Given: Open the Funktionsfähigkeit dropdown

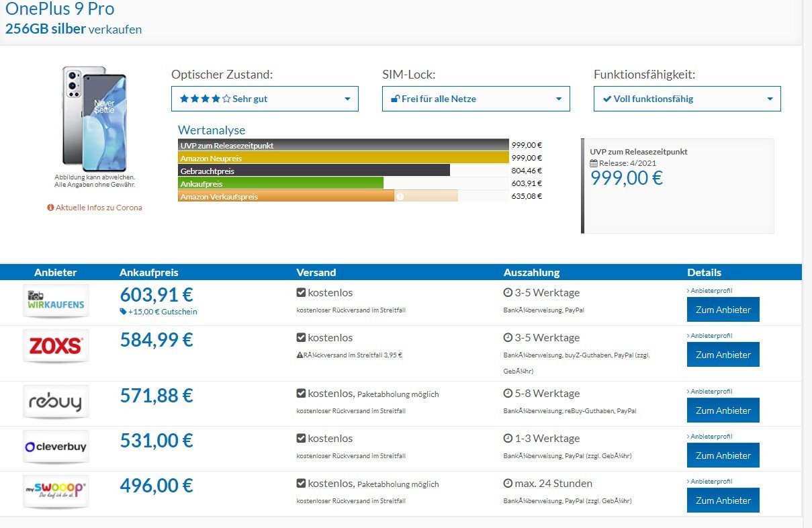Looking at the screenshot, I should coord(687,99).
